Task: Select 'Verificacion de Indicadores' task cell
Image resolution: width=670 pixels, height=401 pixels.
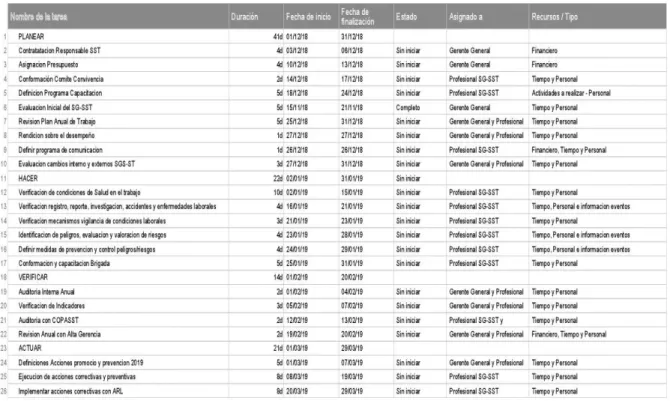Action: click(x=52, y=306)
